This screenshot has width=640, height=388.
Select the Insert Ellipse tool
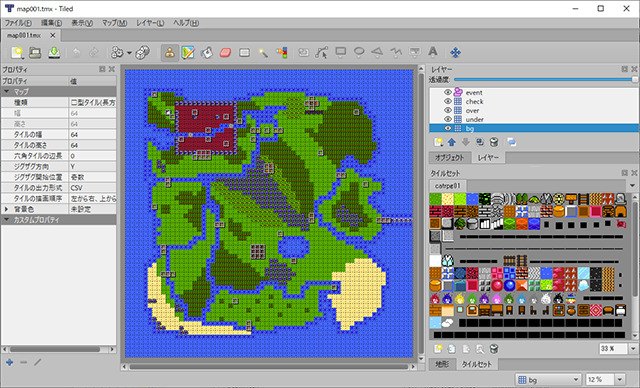[x=359, y=52]
